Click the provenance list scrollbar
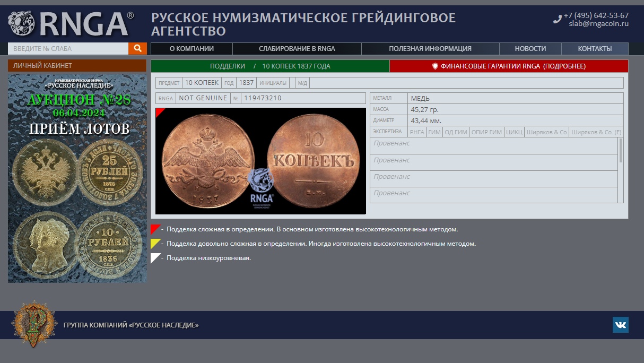The image size is (644, 363). (621, 151)
